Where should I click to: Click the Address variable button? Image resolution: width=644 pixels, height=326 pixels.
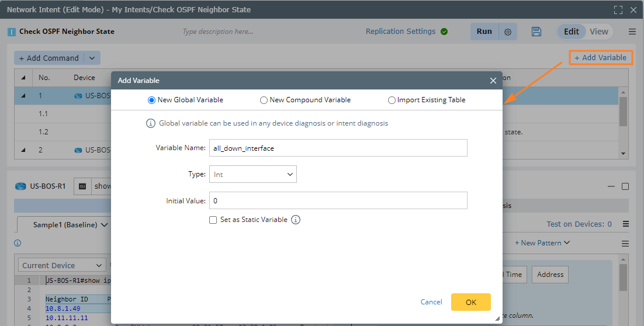coord(550,275)
